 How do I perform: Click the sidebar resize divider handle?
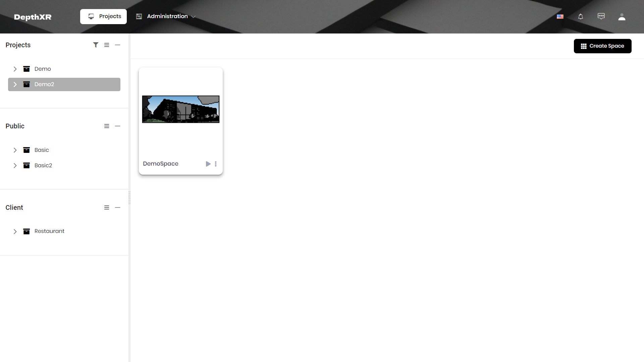129,198
